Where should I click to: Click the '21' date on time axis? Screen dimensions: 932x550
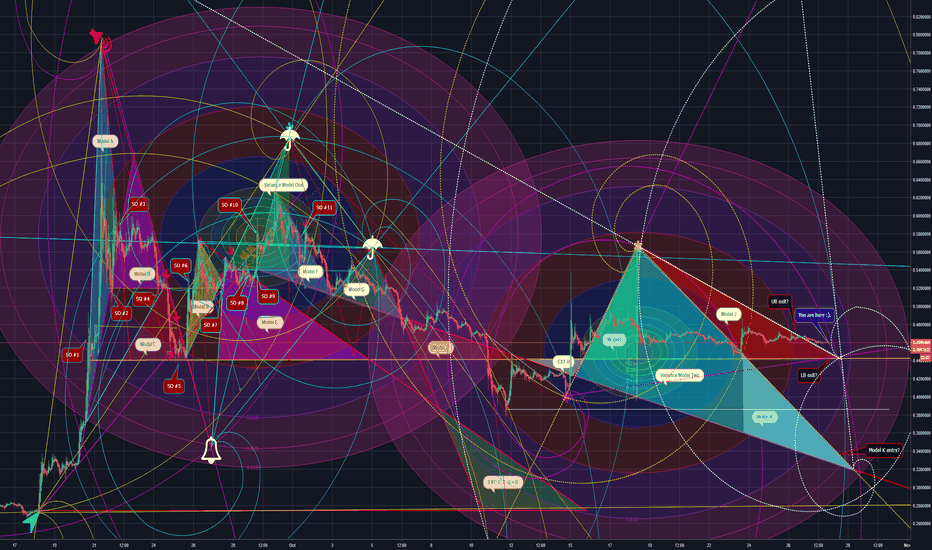[94, 545]
